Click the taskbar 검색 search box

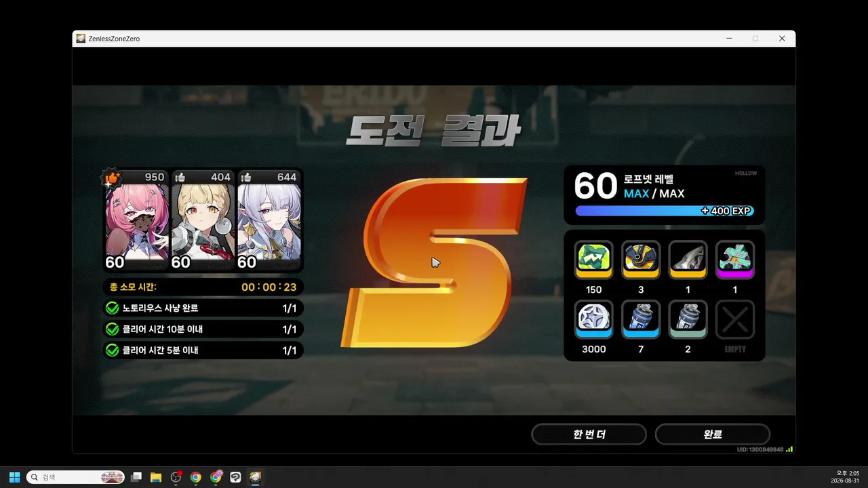(x=75, y=477)
